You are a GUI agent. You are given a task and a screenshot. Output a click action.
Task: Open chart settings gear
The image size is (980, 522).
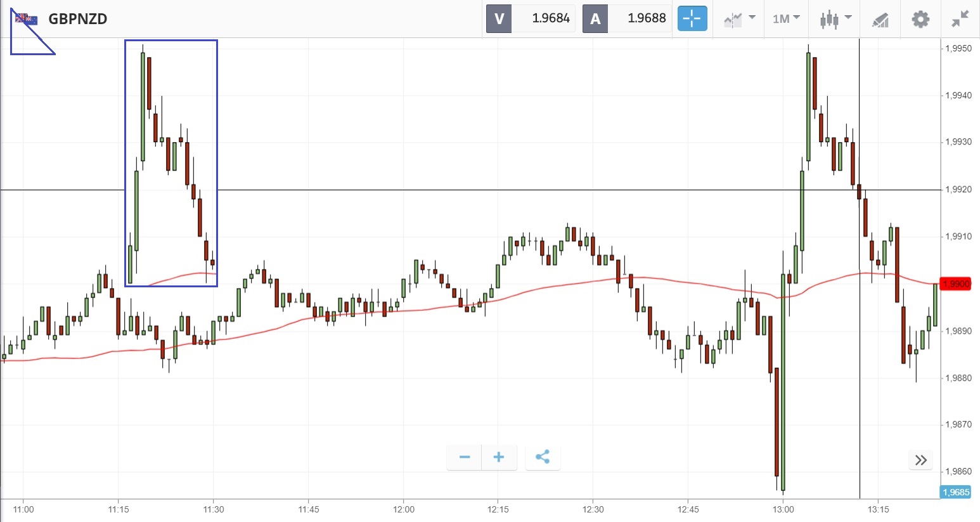[920, 18]
